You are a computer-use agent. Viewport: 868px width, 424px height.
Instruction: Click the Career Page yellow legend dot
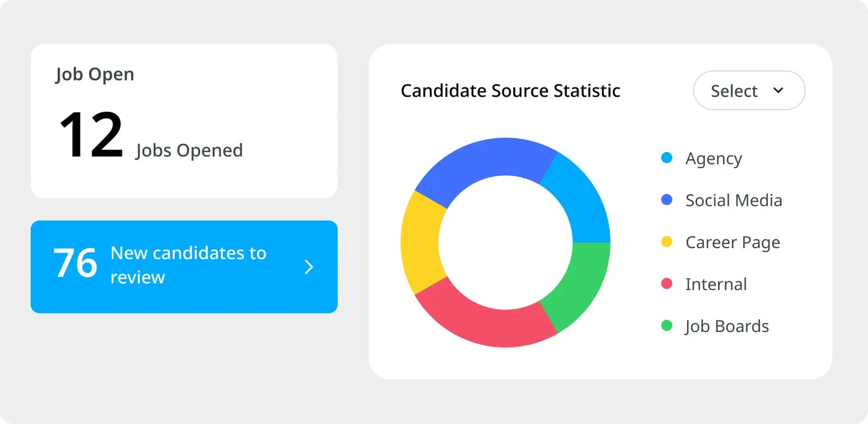coord(667,242)
